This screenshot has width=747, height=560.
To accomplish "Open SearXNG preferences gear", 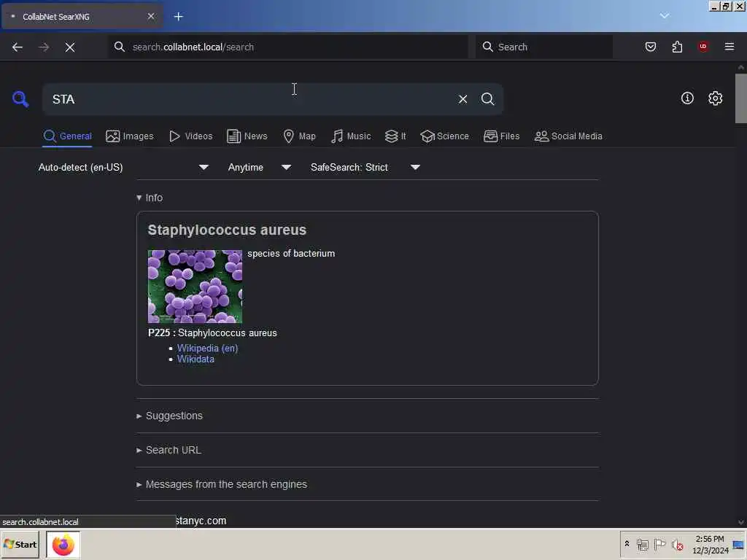I will click(715, 98).
